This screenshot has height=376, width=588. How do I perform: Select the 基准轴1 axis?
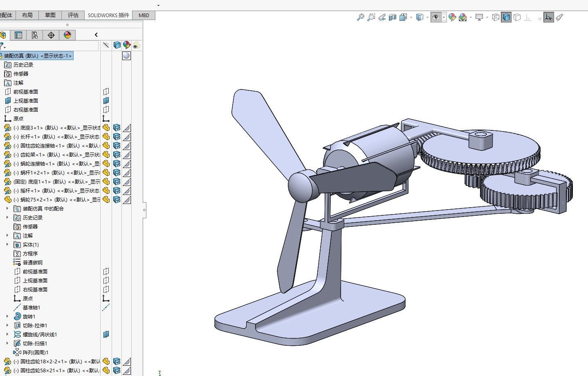(x=31, y=307)
